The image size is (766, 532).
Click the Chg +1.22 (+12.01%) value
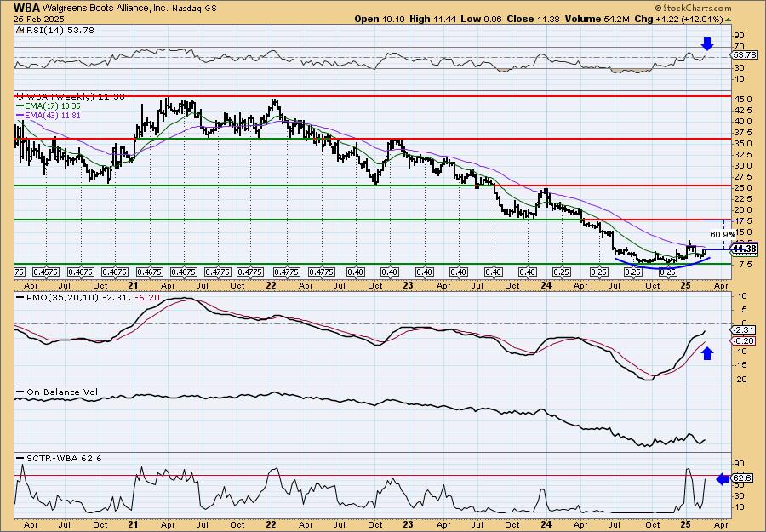pos(678,19)
